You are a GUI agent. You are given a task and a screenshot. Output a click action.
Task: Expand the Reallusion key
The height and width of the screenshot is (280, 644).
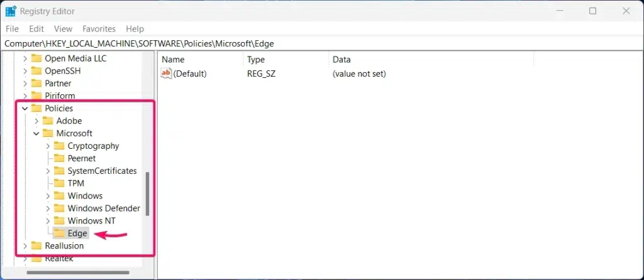(x=25, y=246)
